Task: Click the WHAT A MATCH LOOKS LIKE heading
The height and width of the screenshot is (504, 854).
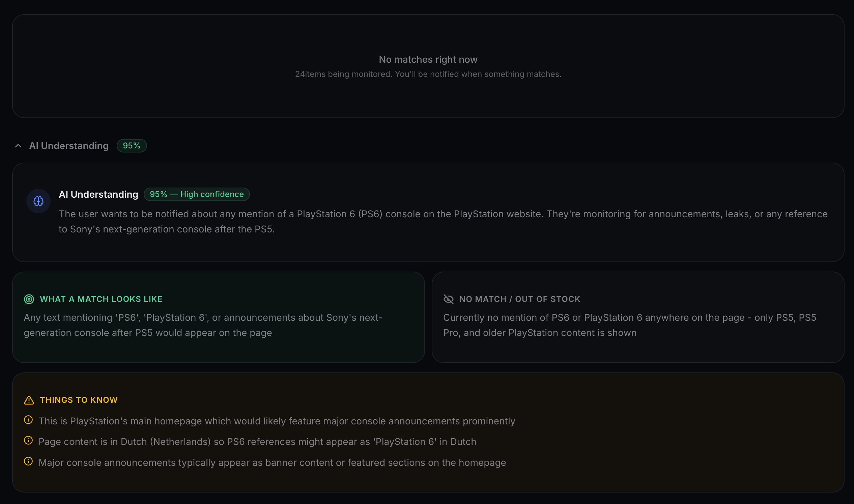Action: point(101,299)
